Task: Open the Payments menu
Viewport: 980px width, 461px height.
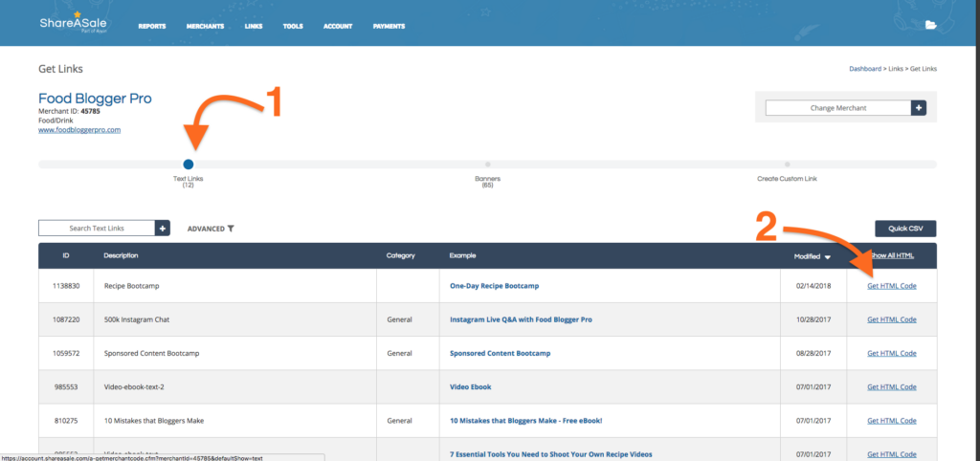Action: click(x=389, y=26)
